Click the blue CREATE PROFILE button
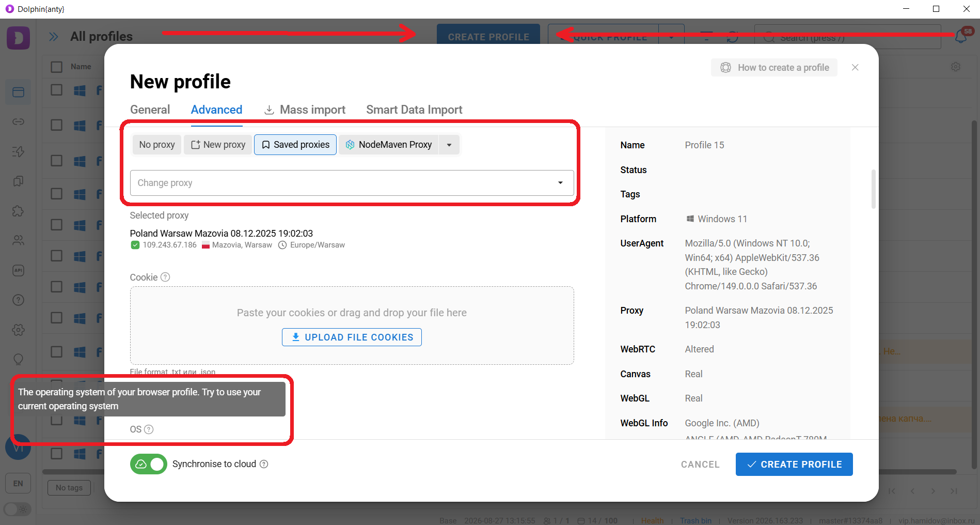The height and width of the screenshot is (525, 980). (794, 465)
